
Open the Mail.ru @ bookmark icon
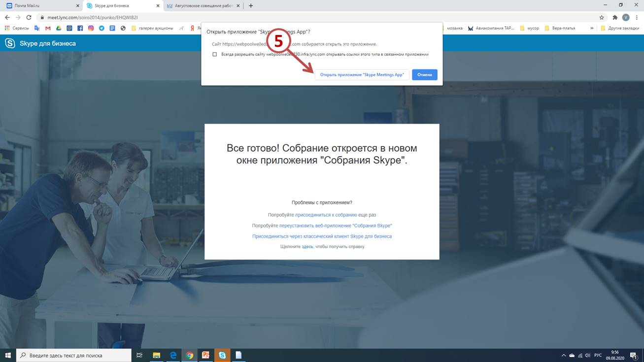pyautogui.click(x=69, y=28)
